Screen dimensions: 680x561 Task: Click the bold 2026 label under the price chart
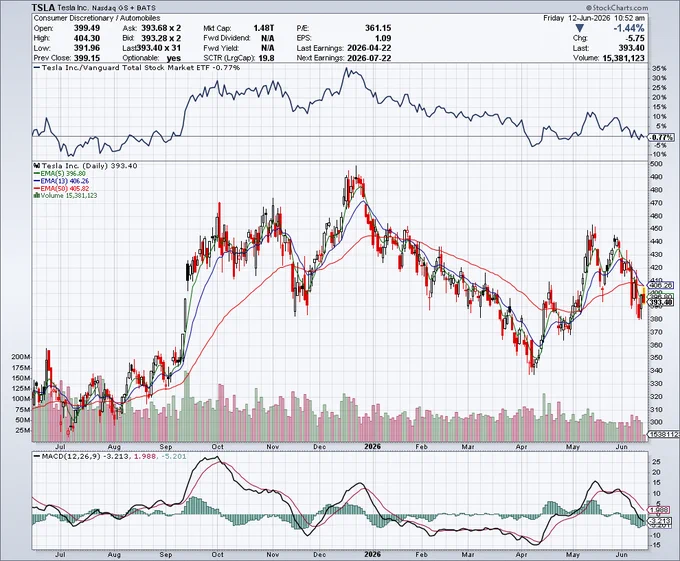[373, 447]
